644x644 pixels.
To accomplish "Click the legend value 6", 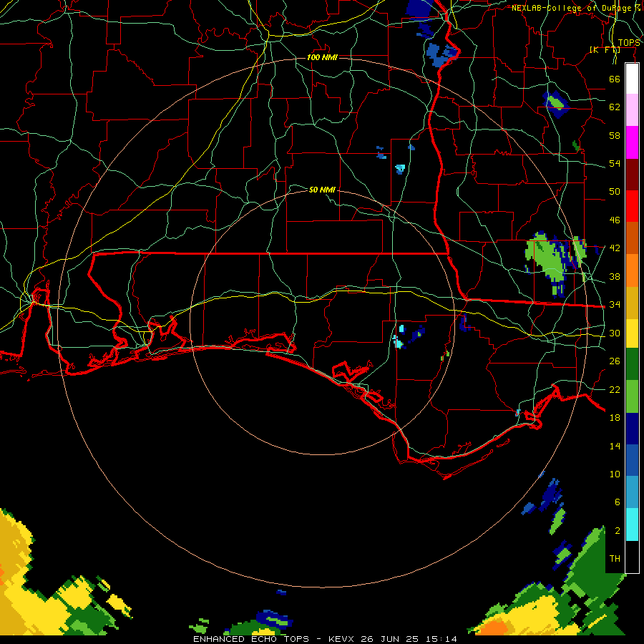I will coord(617,502).
